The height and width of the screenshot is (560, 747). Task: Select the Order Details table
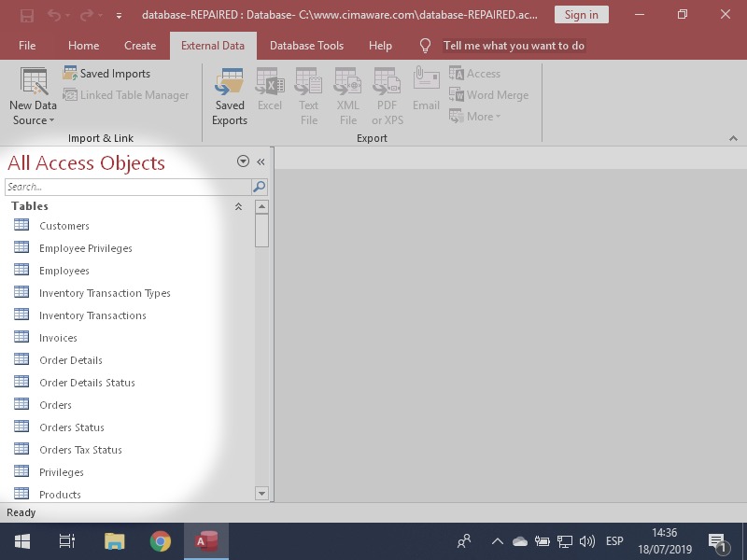(x=70, y=360)
